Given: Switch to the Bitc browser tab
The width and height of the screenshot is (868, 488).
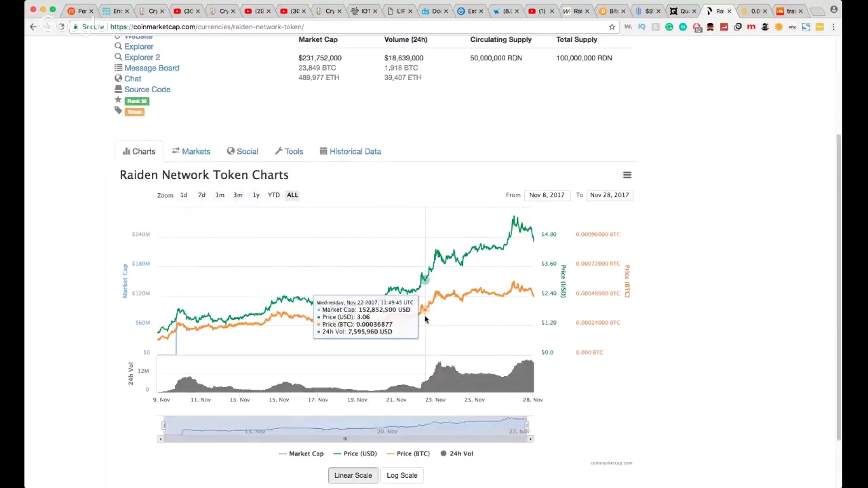Looking at the screenshot, I should 612,11.
